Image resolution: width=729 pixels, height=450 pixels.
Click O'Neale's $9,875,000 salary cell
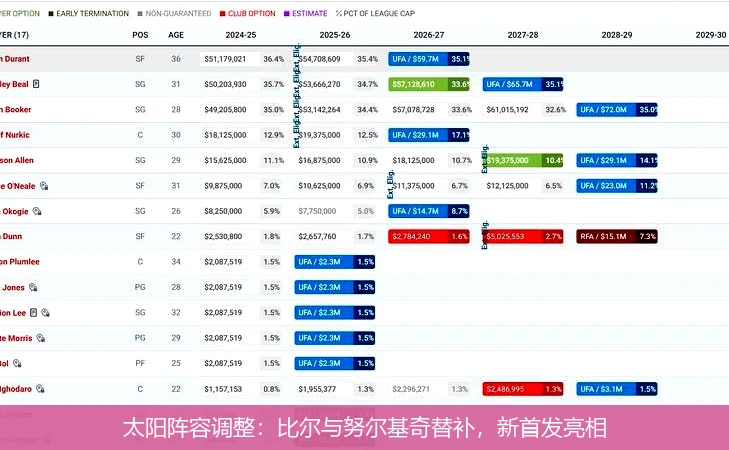click(223, 186)
